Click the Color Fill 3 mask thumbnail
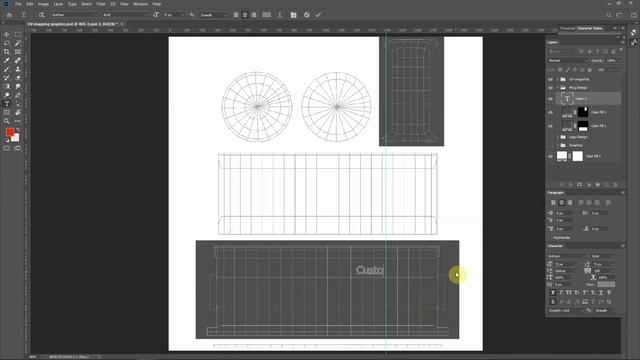The width and height of the screenshot is (640, 360). coord(583,112)
